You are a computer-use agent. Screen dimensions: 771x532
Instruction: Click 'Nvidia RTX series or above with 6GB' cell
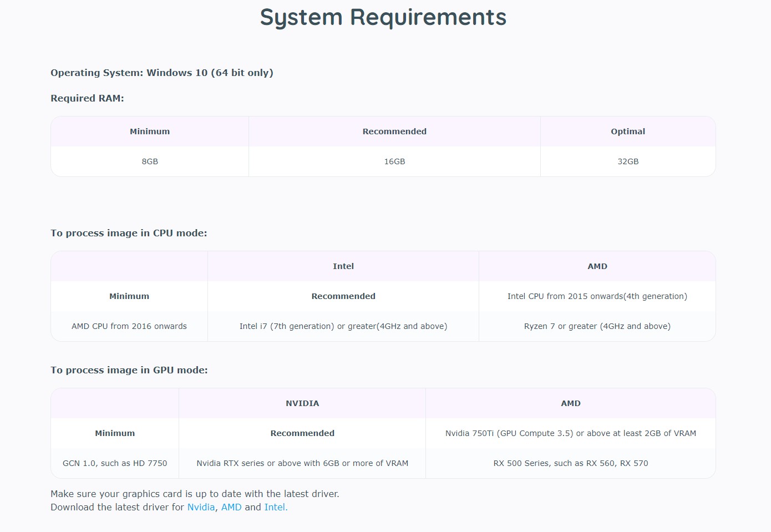pyautogui.click(x=302, y=463)
